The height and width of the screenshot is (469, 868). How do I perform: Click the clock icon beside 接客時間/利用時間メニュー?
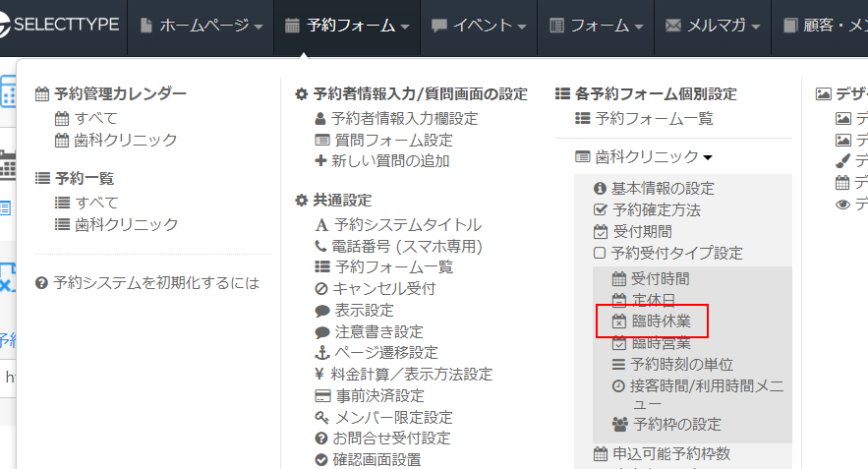618,386
